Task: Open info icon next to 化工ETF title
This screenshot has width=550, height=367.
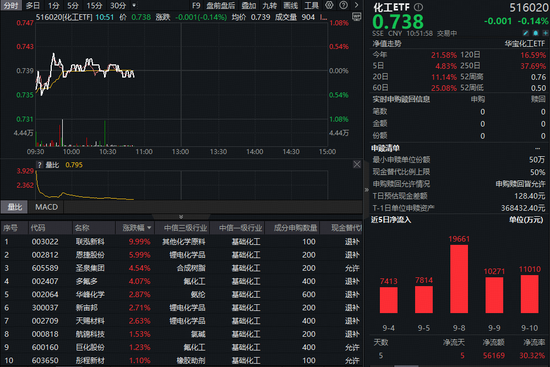Action: click(x=418, y=7)
